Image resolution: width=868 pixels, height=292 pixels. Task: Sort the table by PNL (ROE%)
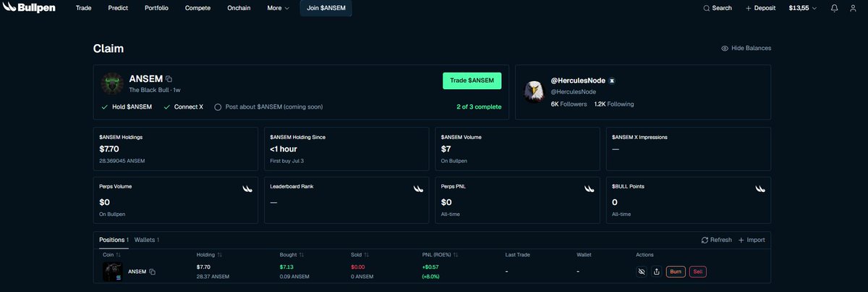(440, 255)
